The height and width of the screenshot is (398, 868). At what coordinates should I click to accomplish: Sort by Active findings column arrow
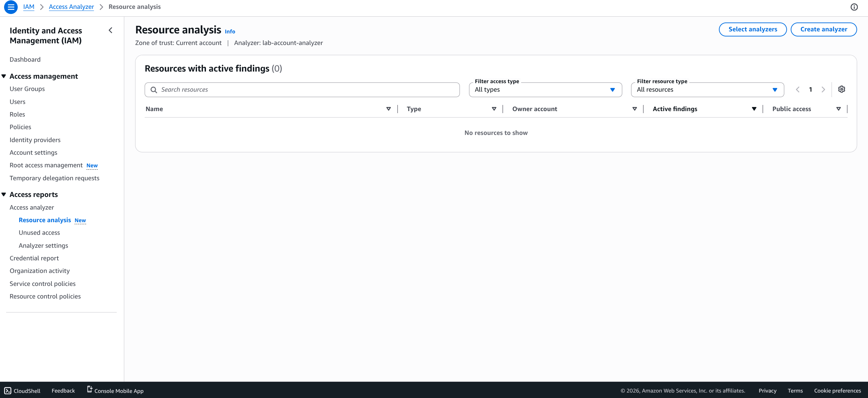pos(754,109)
